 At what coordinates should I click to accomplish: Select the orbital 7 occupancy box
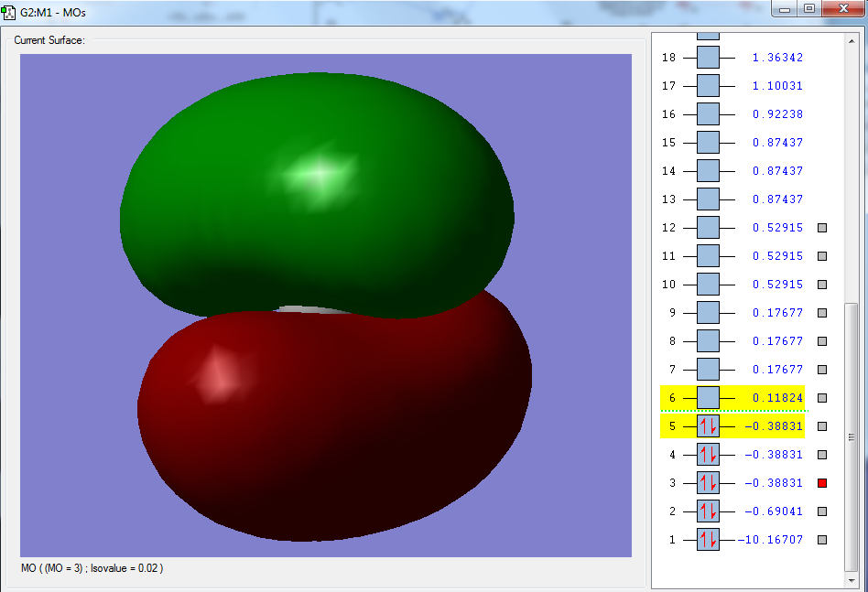[x=708, y=370]
